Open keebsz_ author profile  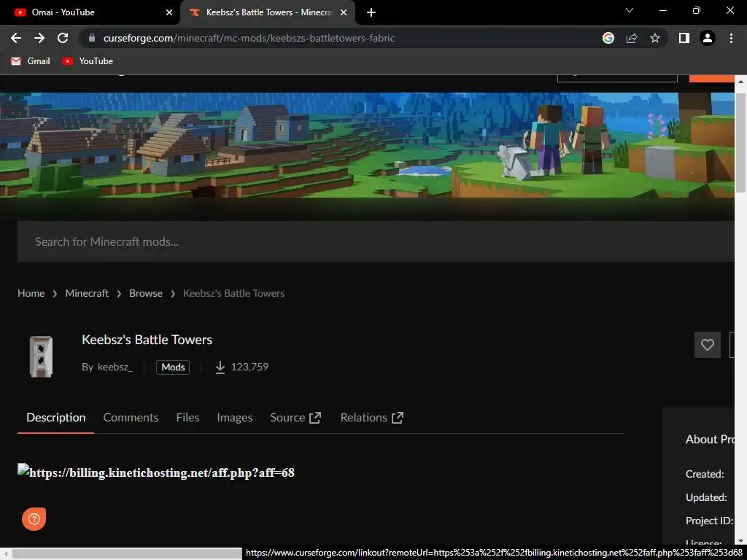115,367
